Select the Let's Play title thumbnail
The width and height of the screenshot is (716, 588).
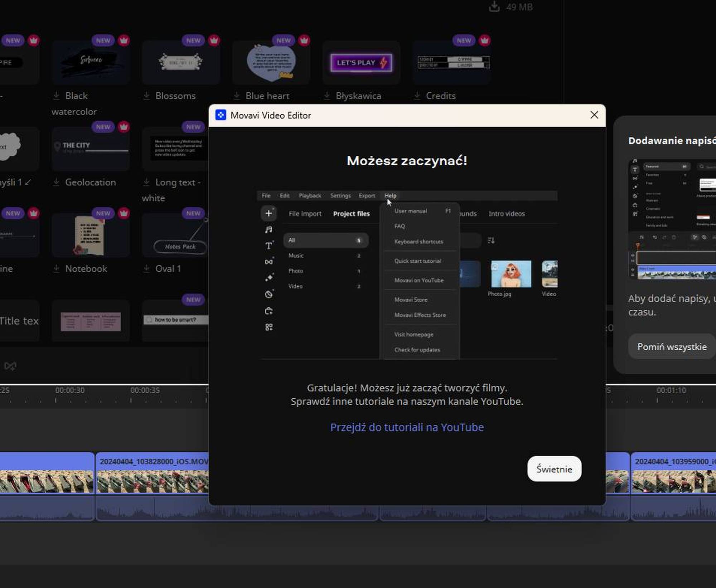pyautogui.click(x=361, y=63)
